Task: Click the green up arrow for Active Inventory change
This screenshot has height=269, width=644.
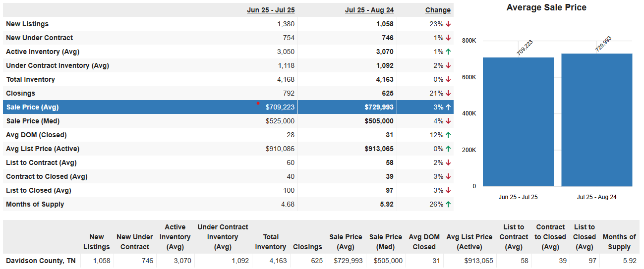Action: tap(448, 52)
